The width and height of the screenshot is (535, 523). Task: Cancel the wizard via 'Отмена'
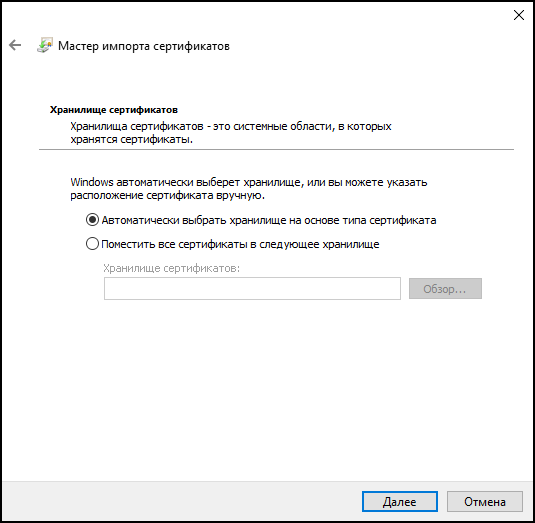click(485, 502)
